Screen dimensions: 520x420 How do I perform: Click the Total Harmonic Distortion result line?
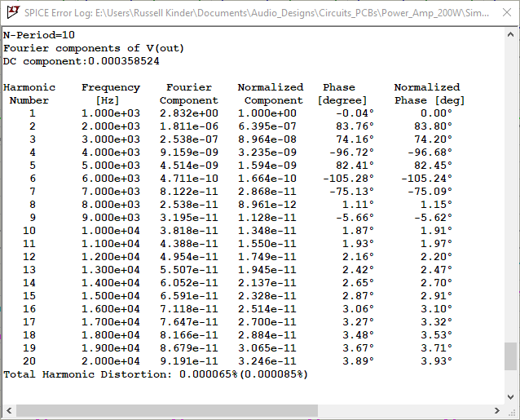[x=156, y=374]
